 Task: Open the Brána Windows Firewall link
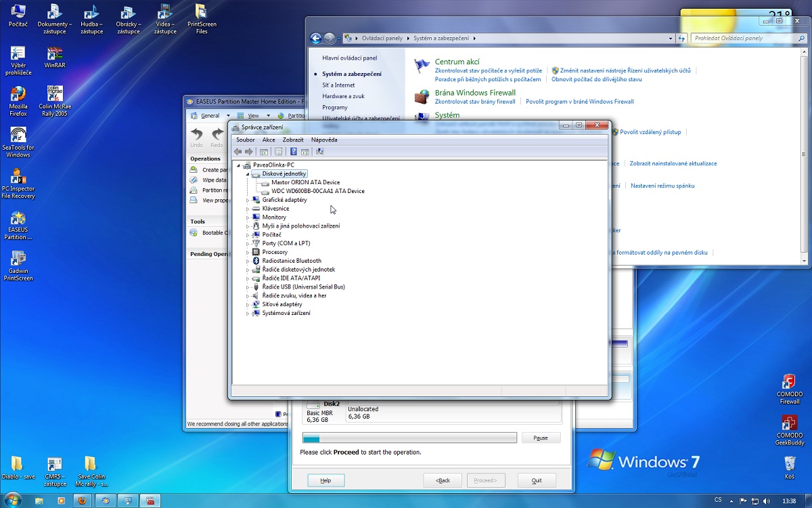pyautogui.click(x=475, y=93)
